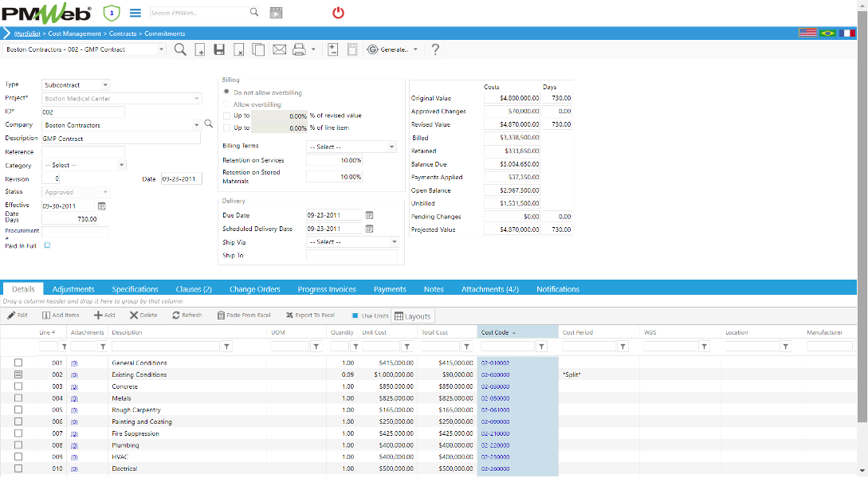Click the filter icon for the Cost Code column
This screenshot has height=478, width=868.
pos(541,347)
